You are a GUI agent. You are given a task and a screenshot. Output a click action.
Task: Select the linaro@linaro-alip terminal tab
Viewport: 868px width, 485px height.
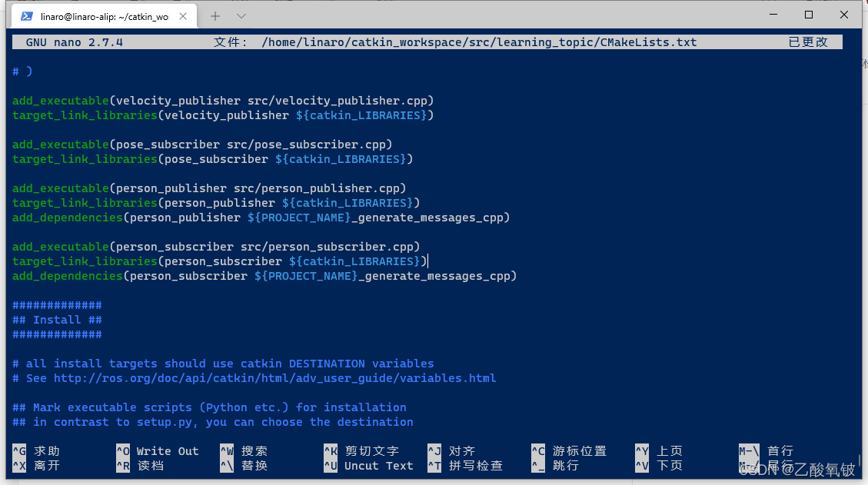pyautogui.click(x=105, y=17)
